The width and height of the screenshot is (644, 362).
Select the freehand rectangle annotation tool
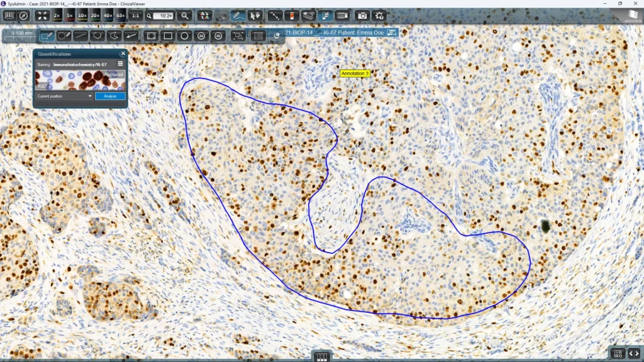pyautogui.click(x=47, y=36)
